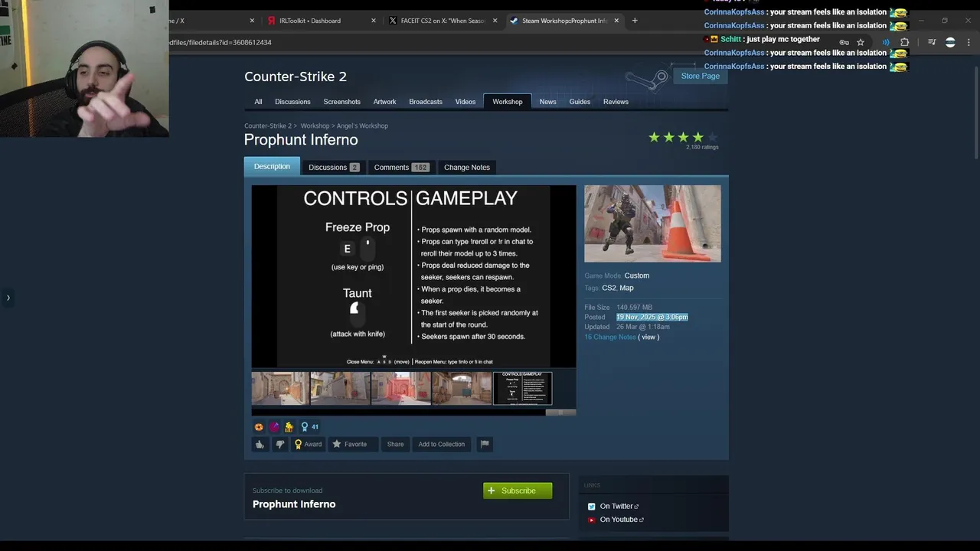Open browser extensions puzzle icon
980x551 pixels.
point(904,42)
